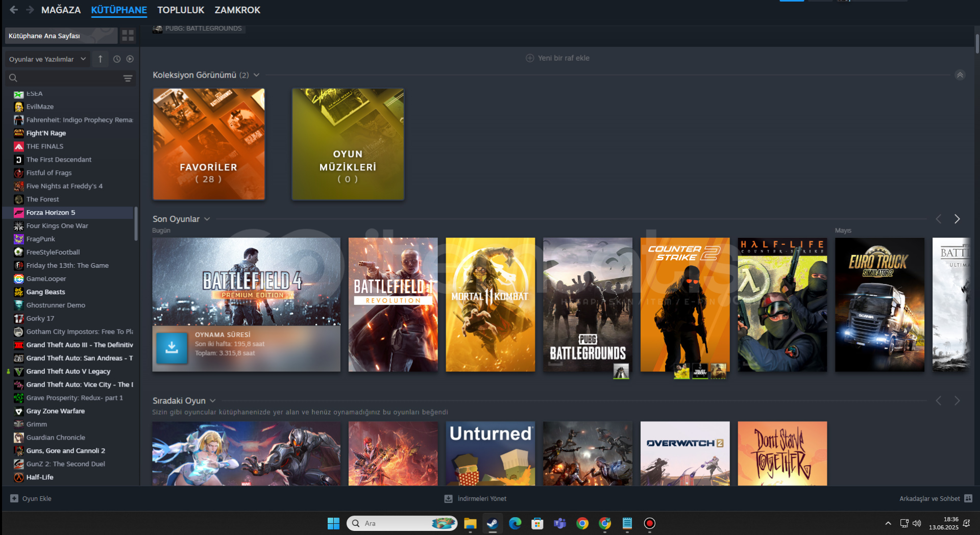
Task: Click library search input field
Action: [x=70, y=78]
